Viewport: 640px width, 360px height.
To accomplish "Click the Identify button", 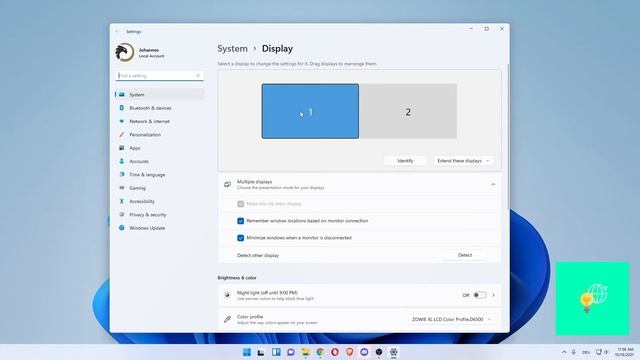I will pyautogui.click(x=405, y=161).
